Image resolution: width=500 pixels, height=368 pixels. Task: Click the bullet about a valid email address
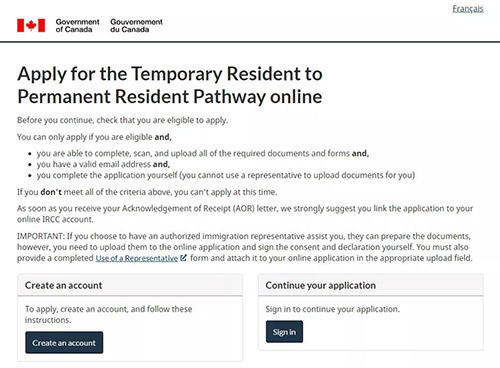103,164
